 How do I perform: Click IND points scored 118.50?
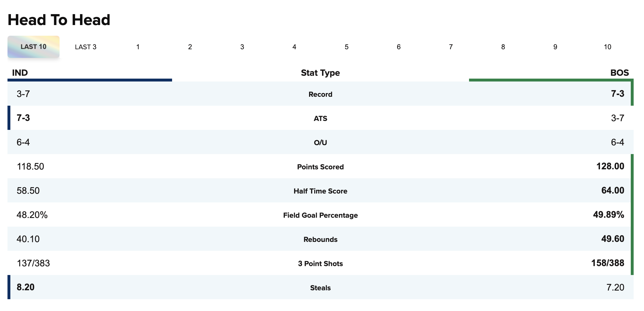(x=31, y=166)
